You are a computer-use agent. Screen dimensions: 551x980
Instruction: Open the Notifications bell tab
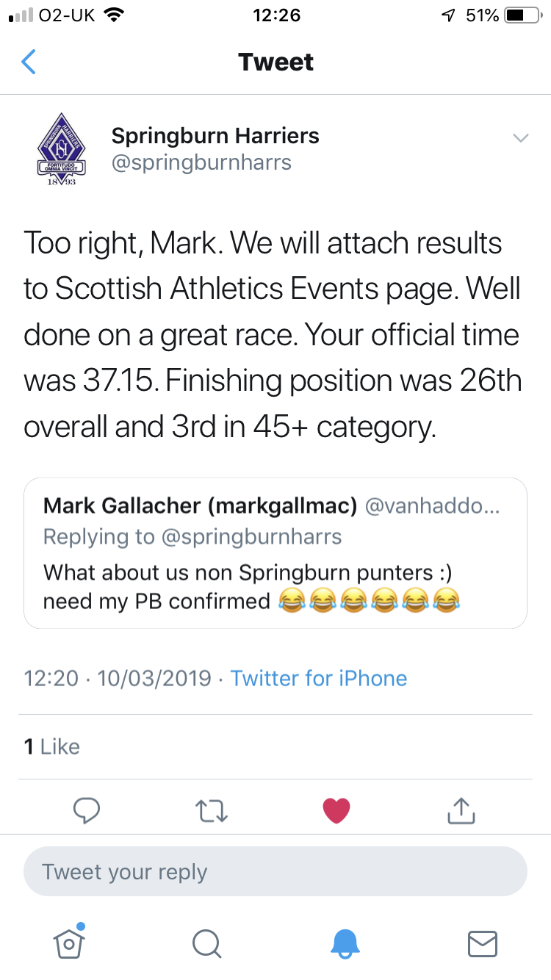point(345,943)
